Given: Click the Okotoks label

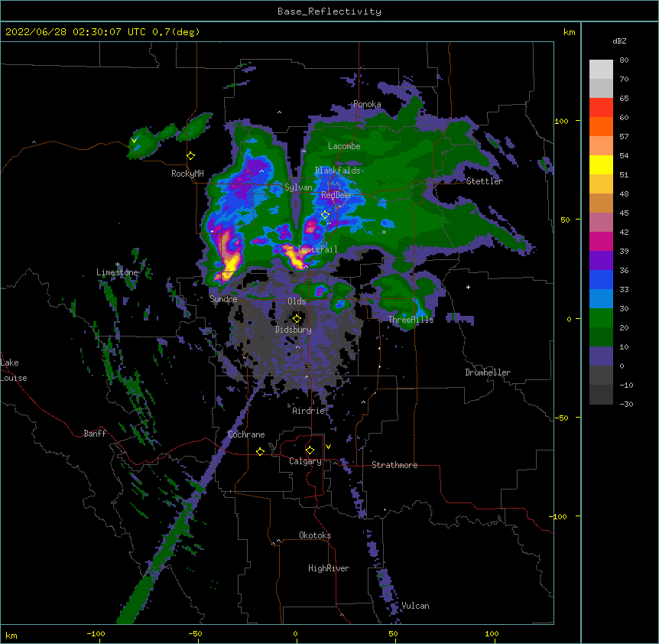Looking at the screenshot, I should tap(315, 535).
